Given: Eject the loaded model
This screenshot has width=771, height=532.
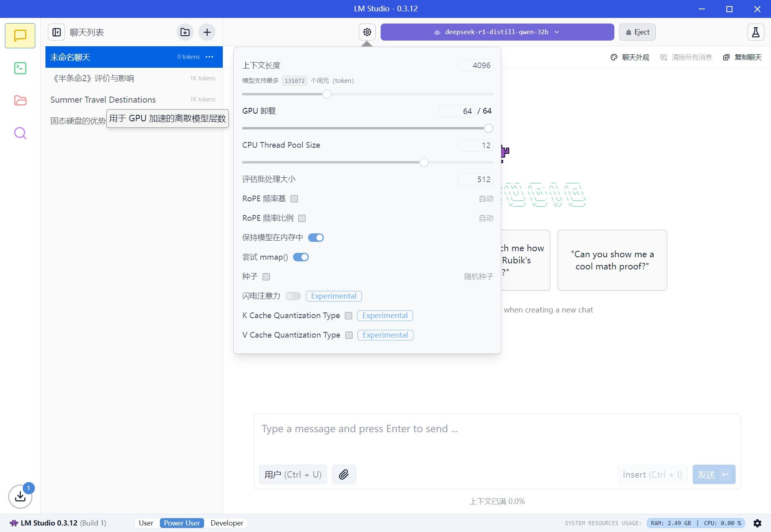Looking at the screenshot, I should tap(637, 32).
